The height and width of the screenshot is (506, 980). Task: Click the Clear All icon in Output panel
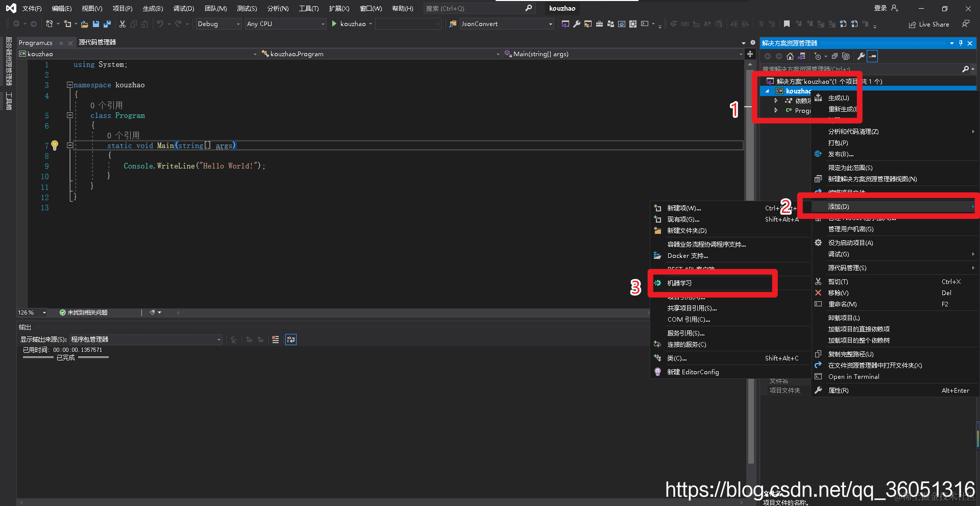(x=276, y=340)
